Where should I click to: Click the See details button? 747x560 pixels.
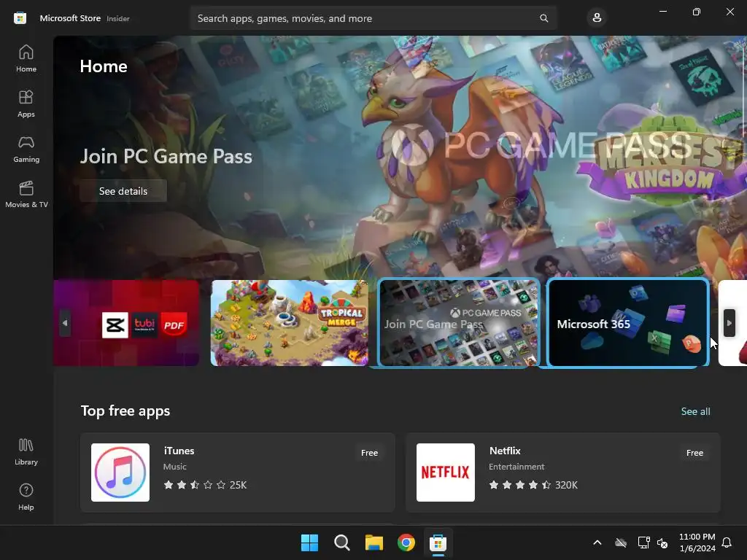click(x=123, y=191)
